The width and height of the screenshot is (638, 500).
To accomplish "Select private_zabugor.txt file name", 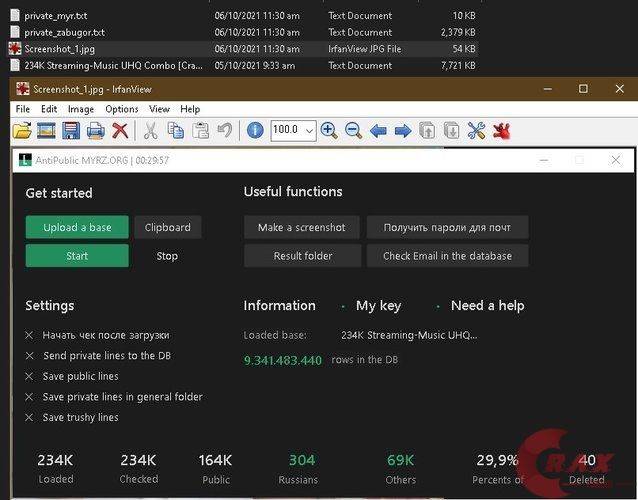I will click(64, 32).
